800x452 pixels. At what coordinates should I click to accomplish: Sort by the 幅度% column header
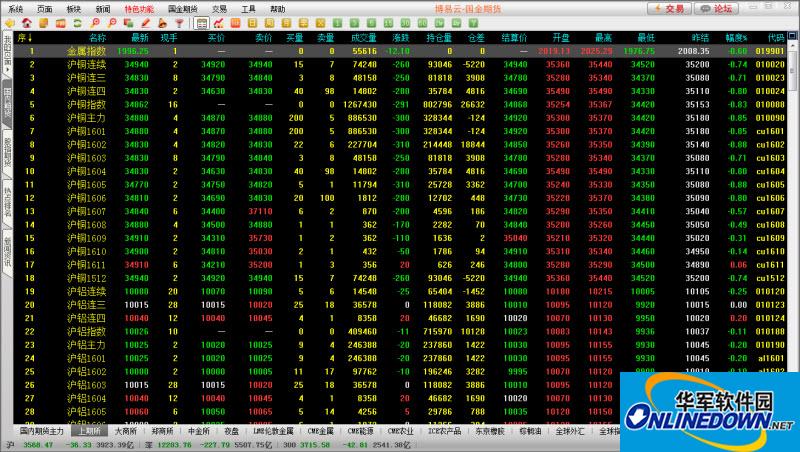[x=736, y=37]
